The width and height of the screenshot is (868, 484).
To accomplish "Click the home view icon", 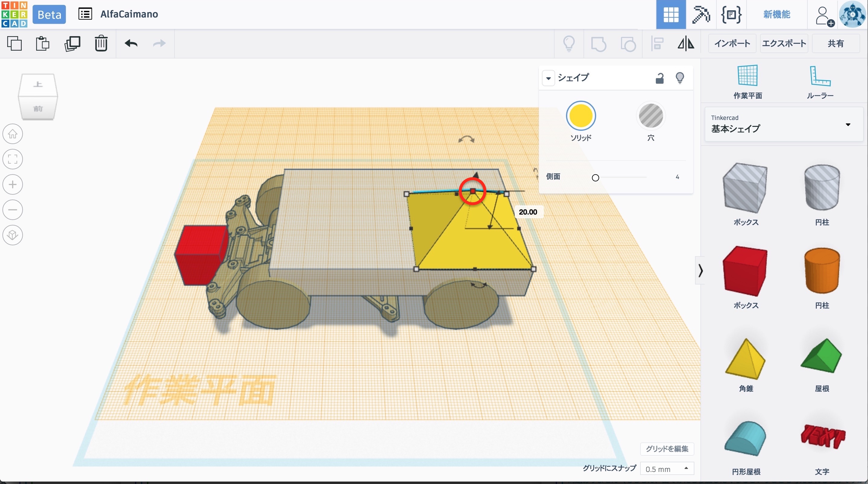I will click(x=13, y=134).
